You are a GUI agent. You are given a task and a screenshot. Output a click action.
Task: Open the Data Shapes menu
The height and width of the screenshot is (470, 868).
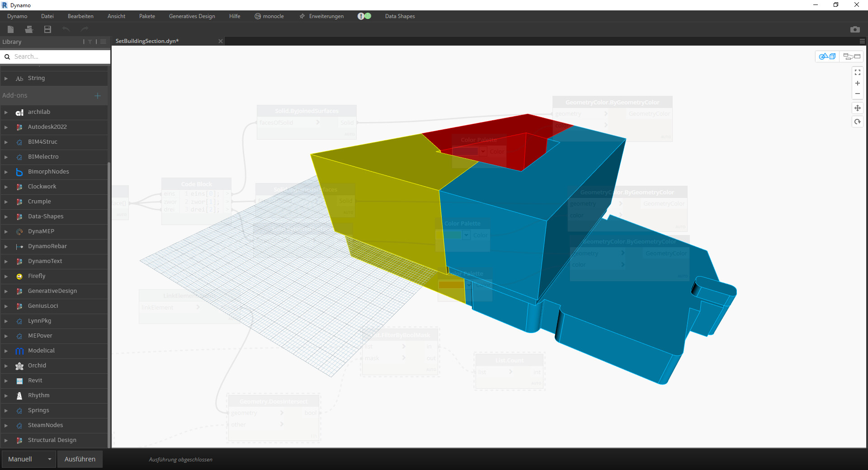point(400,16)
